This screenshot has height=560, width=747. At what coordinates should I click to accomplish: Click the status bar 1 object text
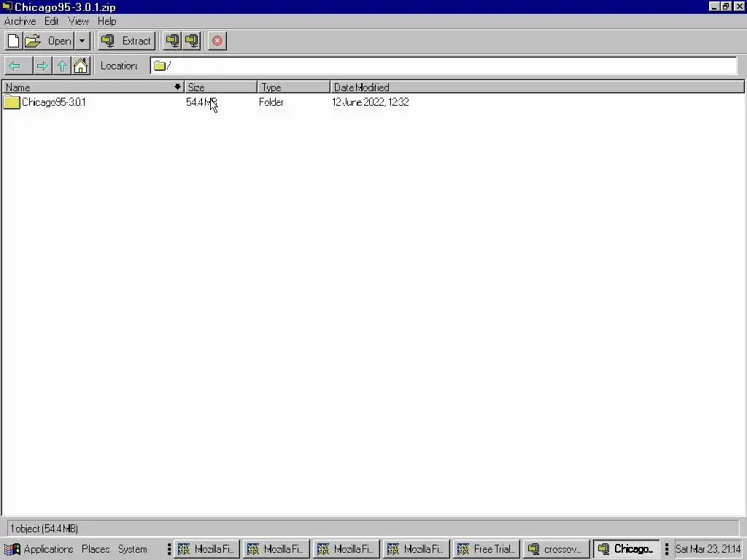click(x=44, y=529)
